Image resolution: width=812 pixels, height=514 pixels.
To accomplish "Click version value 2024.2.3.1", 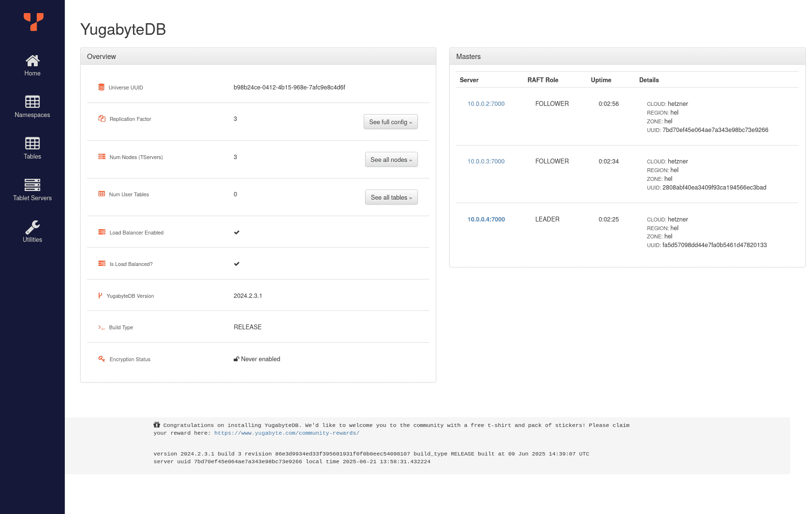I will (x=248, y=296).
